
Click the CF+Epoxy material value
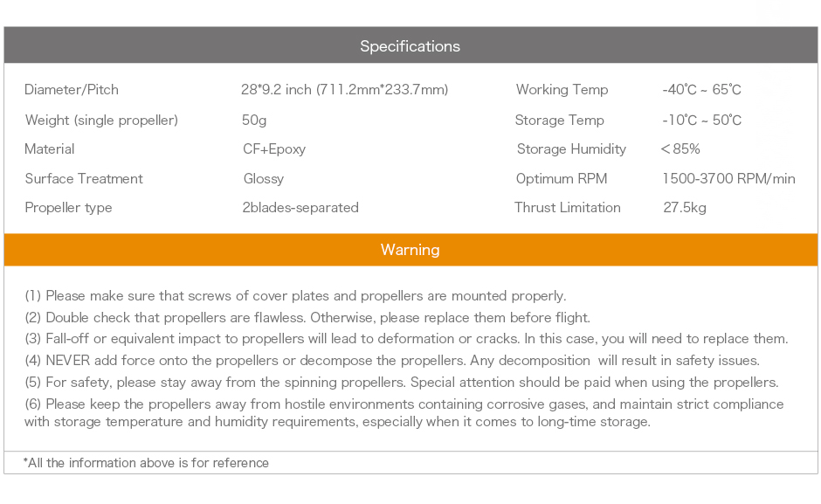274,149
